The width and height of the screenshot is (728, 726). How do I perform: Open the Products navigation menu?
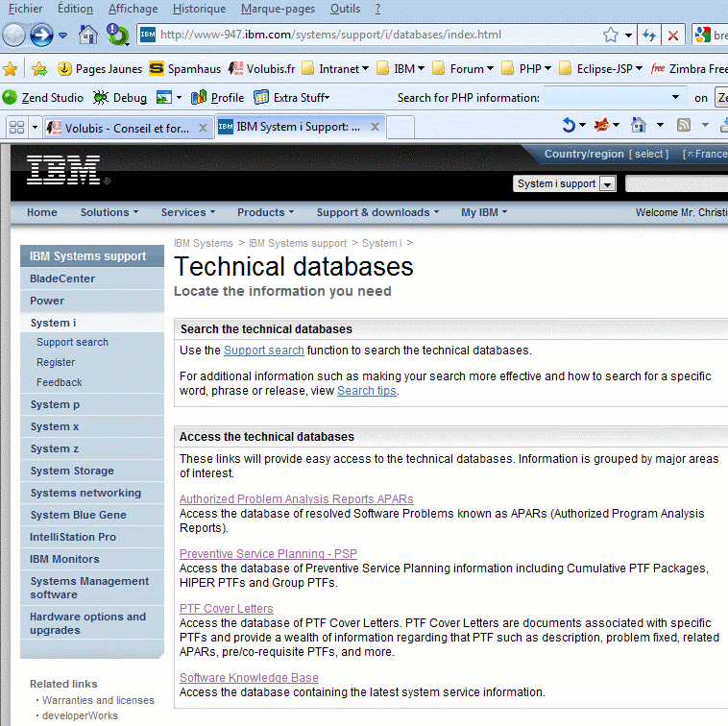pos(266,212)
